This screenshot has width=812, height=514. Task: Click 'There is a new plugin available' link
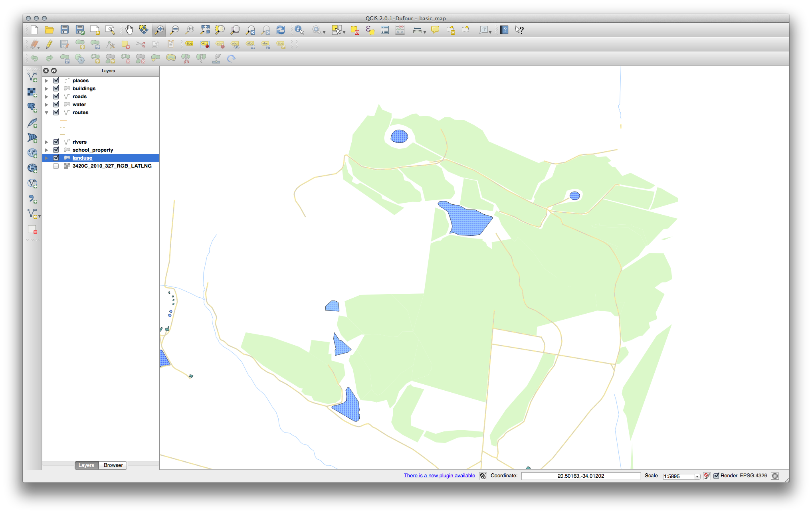click(x=439, y=476)
